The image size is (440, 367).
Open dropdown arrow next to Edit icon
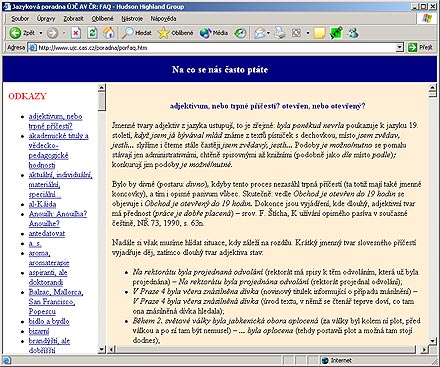308,33
